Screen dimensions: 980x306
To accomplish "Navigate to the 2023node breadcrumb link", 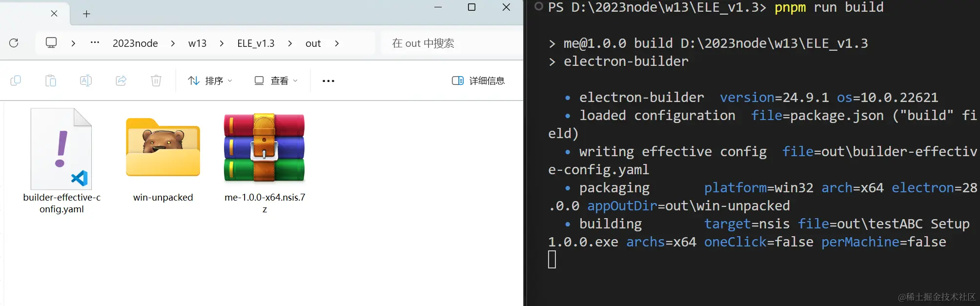I will 135,43.
